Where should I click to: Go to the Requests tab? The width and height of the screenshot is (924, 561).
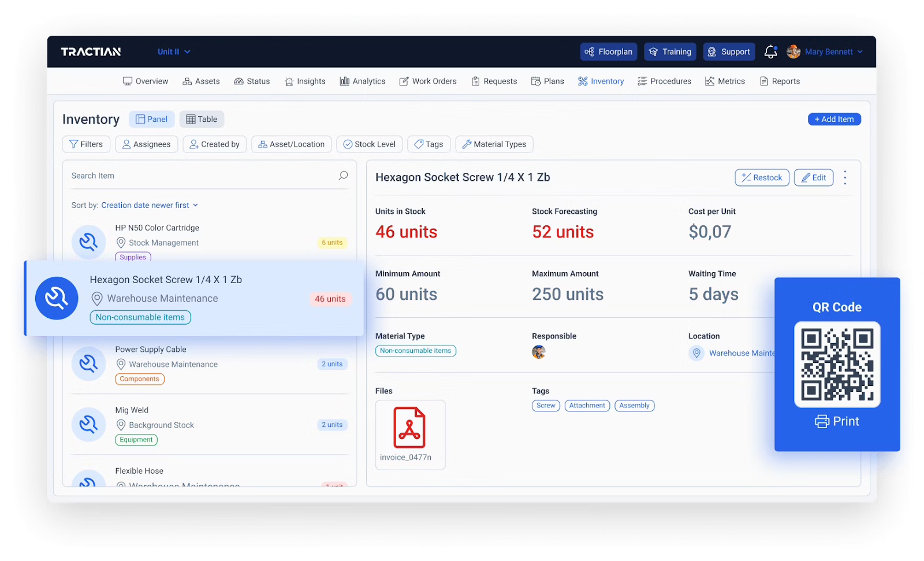click(494, 81)
